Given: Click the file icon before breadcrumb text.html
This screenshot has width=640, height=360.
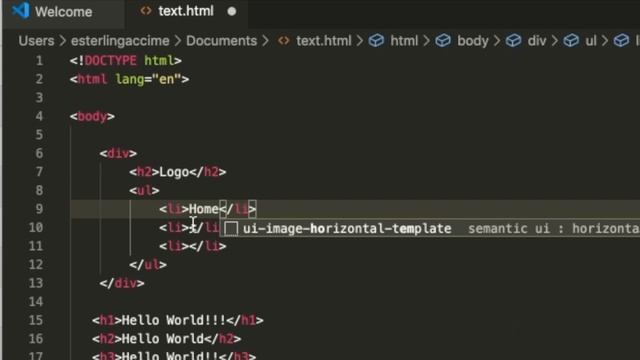Looking at the screenshot, I should tap(284, 41).
